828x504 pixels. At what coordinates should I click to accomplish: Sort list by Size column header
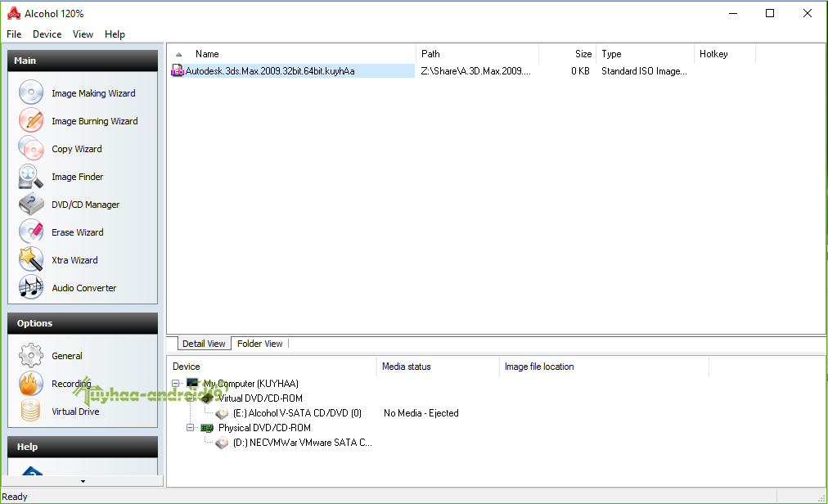(x=568, y=54)
